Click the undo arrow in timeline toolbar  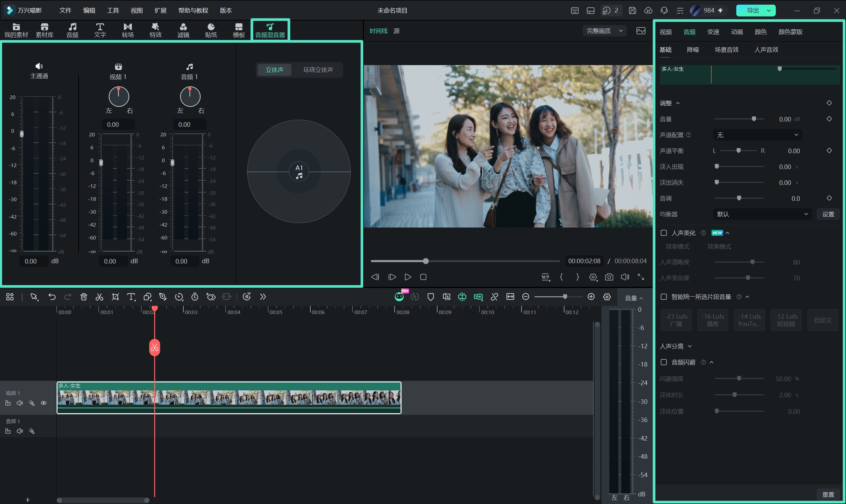(52, 297)
